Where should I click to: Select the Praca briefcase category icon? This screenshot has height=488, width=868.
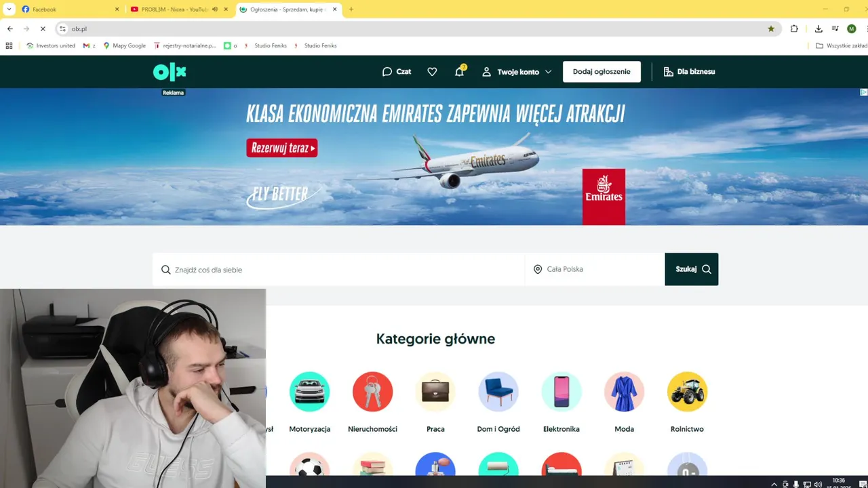tap(435, 392)
